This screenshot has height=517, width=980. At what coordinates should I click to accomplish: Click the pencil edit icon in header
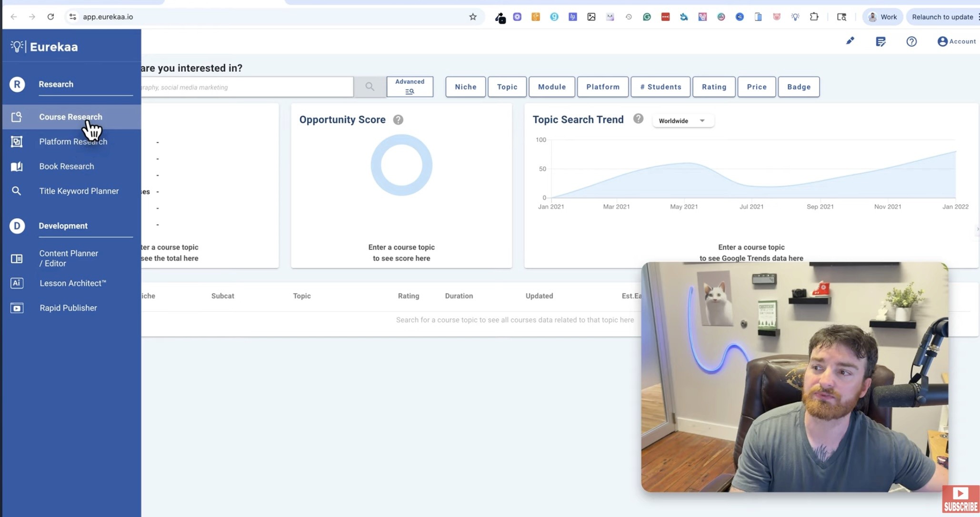(x=850, y=41)
